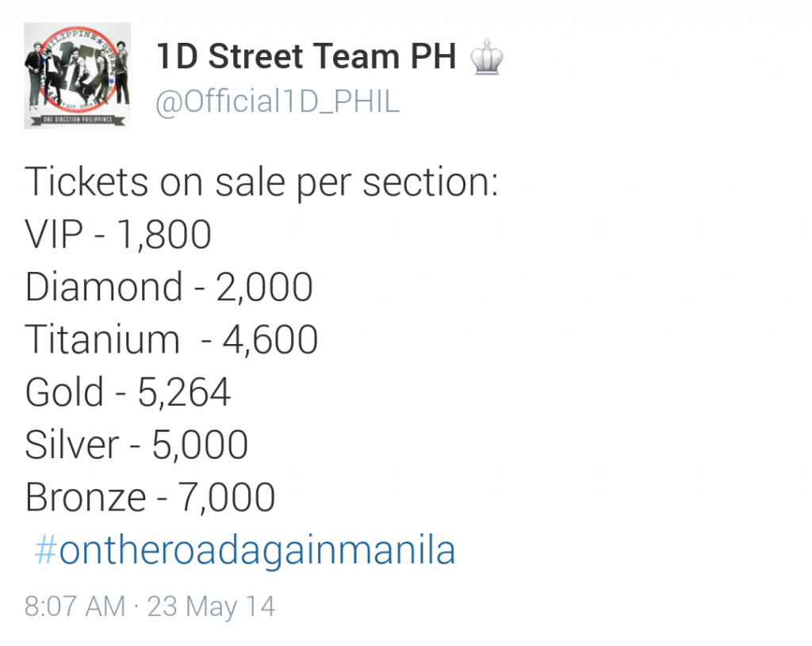Select the word Titanium in the tweet

(102, 339)
